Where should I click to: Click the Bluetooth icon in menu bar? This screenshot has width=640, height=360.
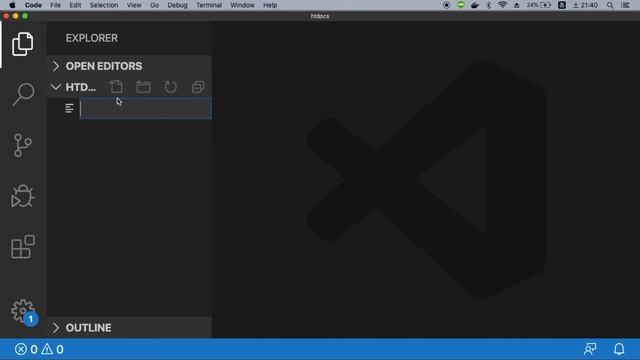[489, 5]
